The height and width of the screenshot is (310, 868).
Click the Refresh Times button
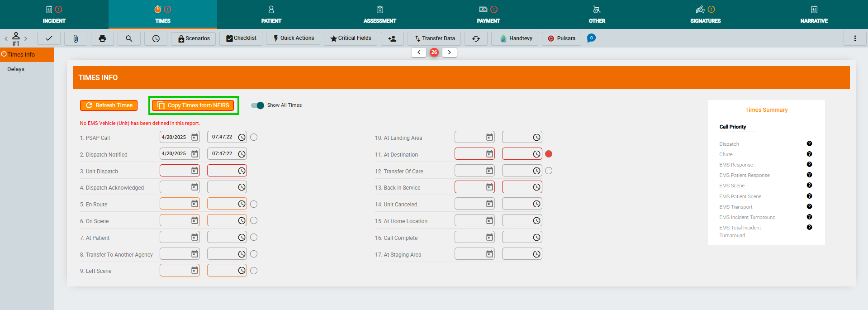(x=109, y=105)
